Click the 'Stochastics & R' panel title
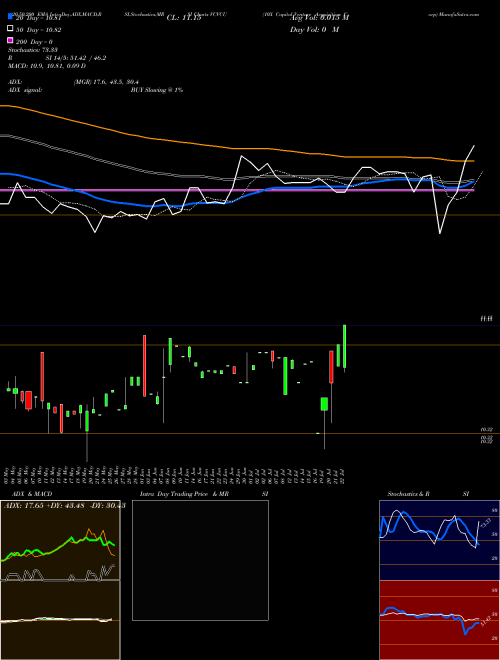This screenshot has width=500, height=660. [x=408, y=494]
